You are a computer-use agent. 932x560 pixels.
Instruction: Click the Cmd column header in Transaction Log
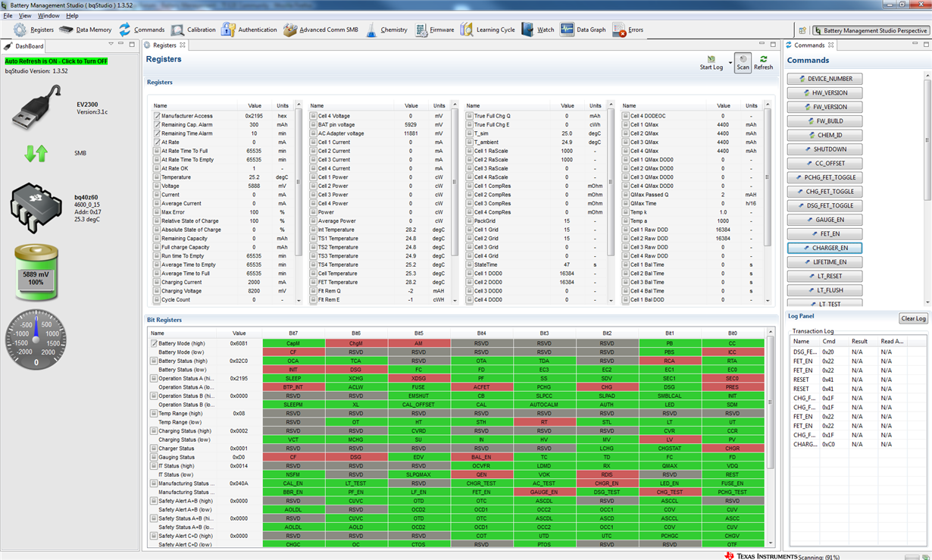click(x=834, y=341)
